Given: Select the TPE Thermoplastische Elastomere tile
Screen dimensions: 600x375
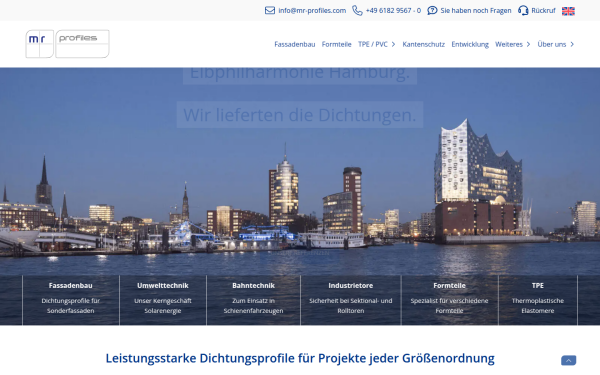Looking at the screenshot, I should pyautogui.click(x=538, y=300).
